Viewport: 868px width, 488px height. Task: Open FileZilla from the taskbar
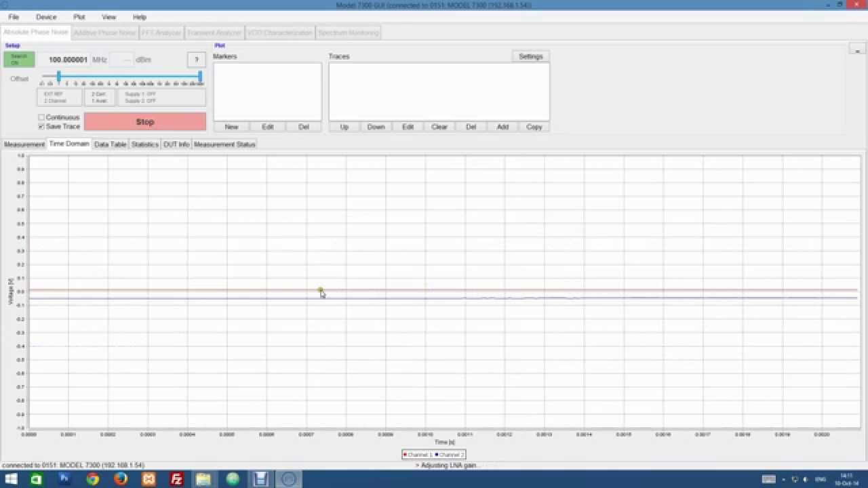[176, 479]
